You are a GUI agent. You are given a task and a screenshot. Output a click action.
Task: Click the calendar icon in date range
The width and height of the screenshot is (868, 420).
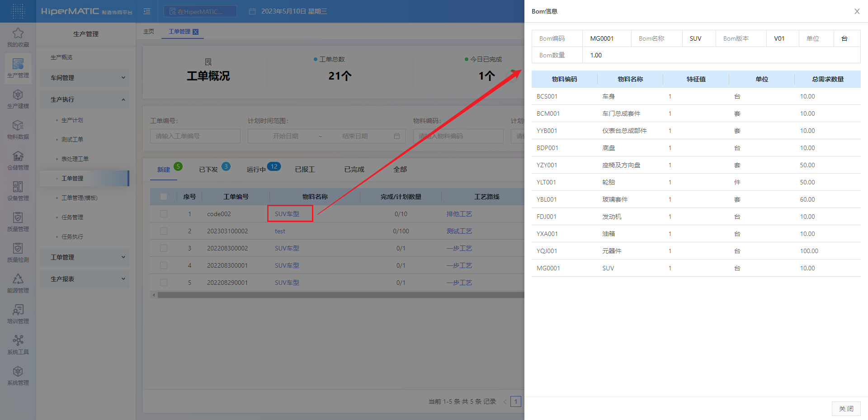397,136
